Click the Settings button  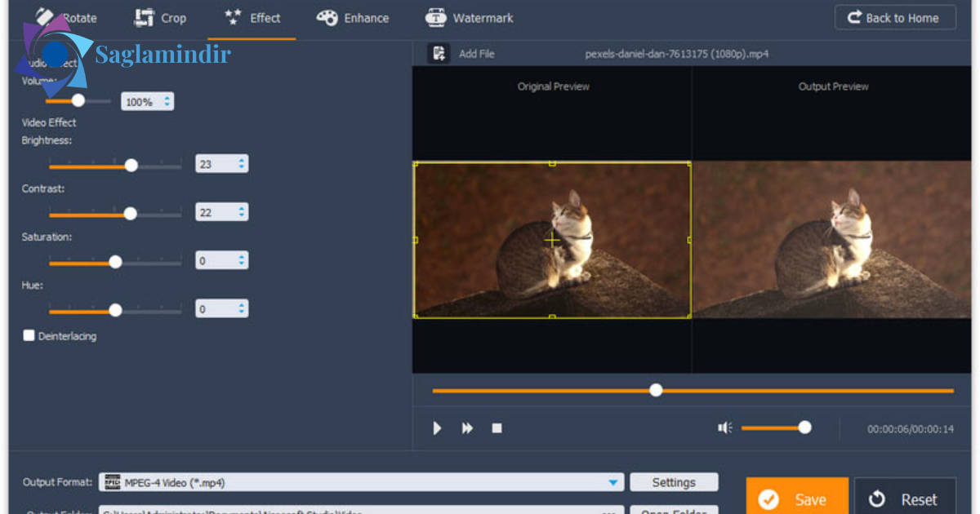coord(674,482)
